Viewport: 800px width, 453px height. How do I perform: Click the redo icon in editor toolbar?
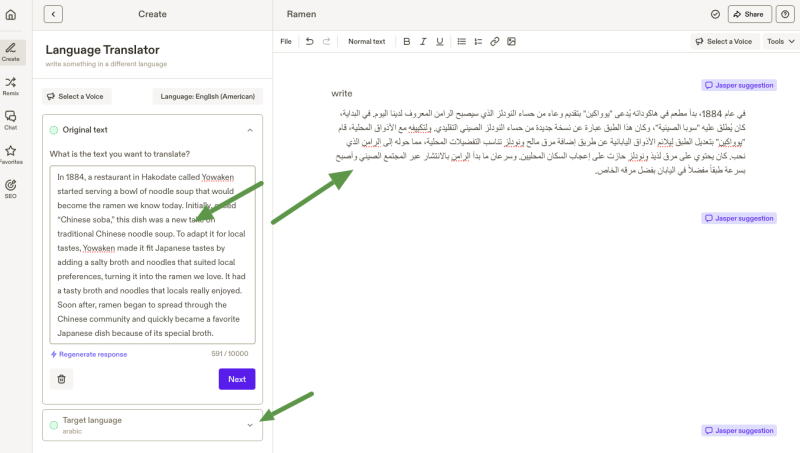pyautogui.click(x=327, y=41)
